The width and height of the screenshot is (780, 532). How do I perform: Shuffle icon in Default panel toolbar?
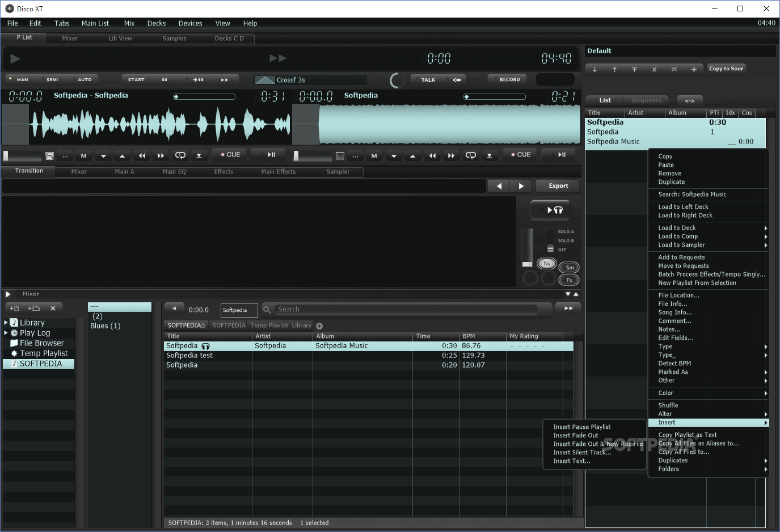pos(674,69)
